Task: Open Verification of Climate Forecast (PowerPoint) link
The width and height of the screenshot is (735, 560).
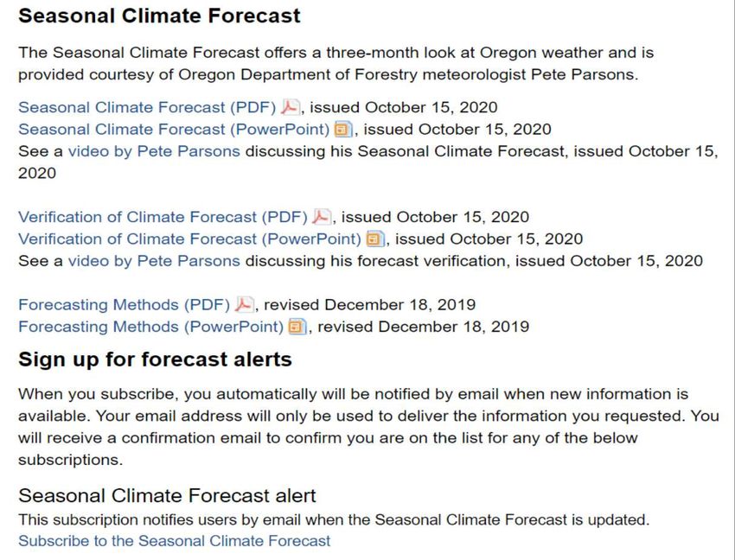Action: click(190, 239)
